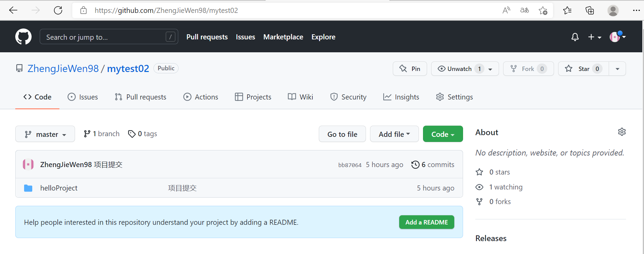Open the browser collections icon

(590, 11)
